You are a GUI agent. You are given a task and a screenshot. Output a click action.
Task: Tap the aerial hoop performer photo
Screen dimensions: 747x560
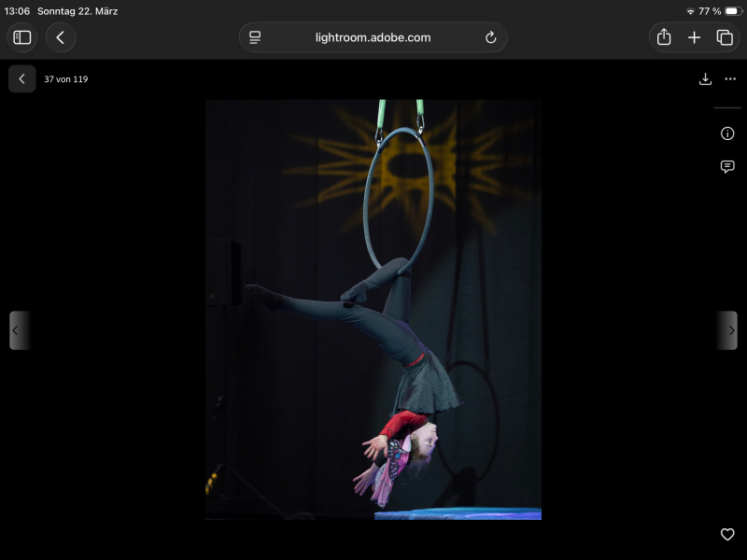(373, 310)
